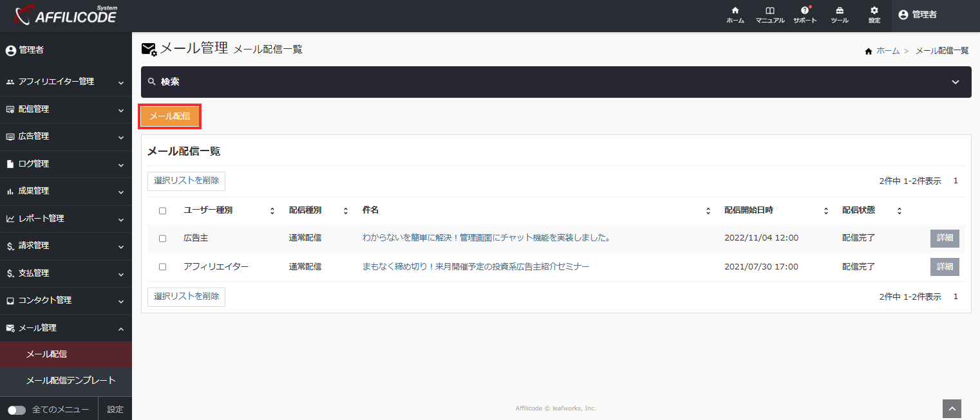Open the Support question mark icon

[804, 12]
